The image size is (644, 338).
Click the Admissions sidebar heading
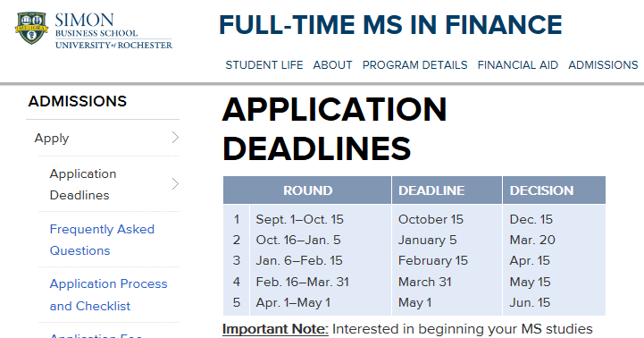pyautogui.click(x=77, y=101)
